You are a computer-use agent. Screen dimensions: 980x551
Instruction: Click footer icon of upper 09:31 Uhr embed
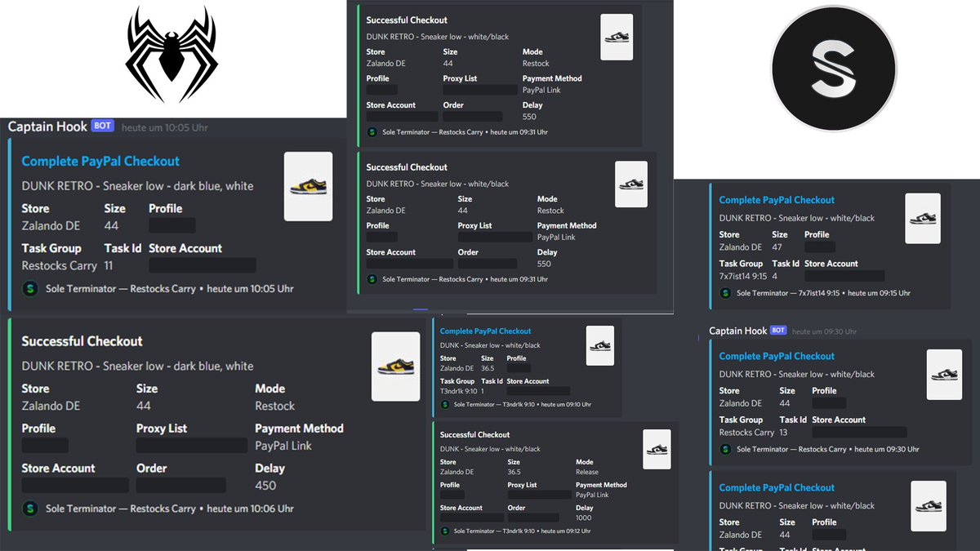pos(372,131)
